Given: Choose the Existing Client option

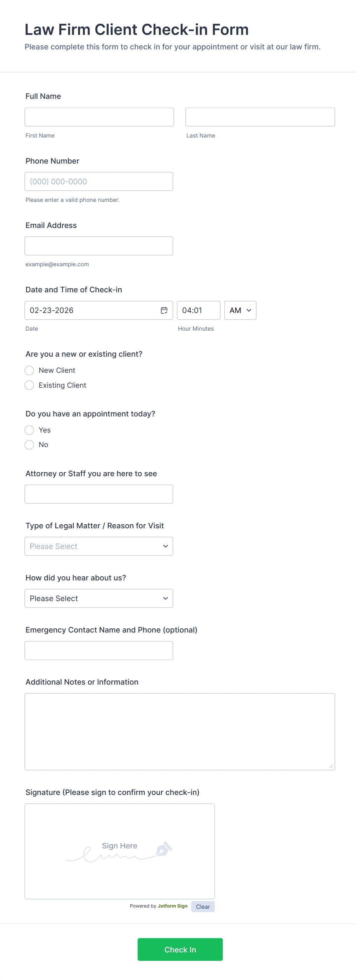Looking at the screenshot, I should tap(29, 385).
